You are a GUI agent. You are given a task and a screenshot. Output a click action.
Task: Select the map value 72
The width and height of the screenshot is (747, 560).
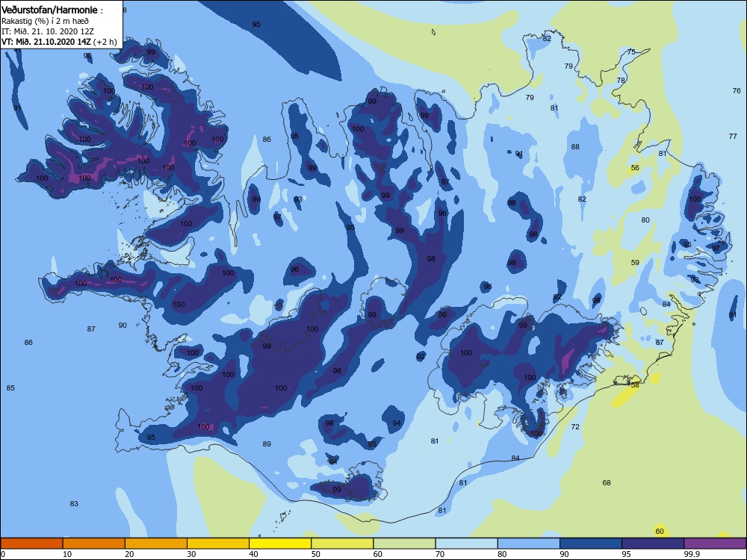[575, 426]
